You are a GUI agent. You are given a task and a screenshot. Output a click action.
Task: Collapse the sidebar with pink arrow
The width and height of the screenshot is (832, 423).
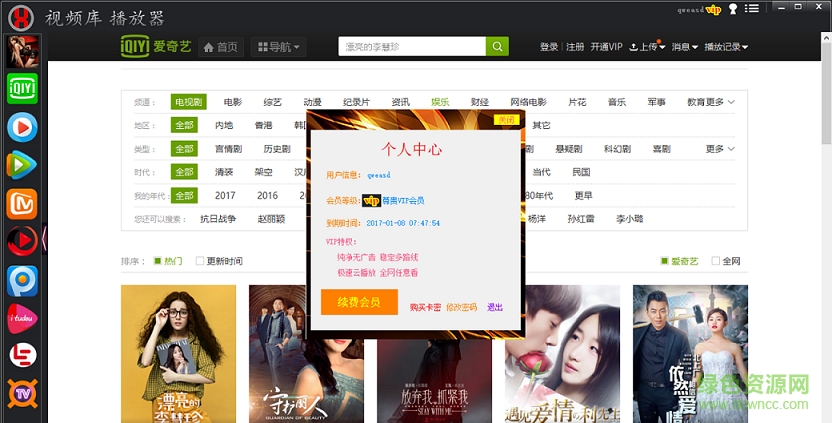pyautogui.click(x=44, y=239)
